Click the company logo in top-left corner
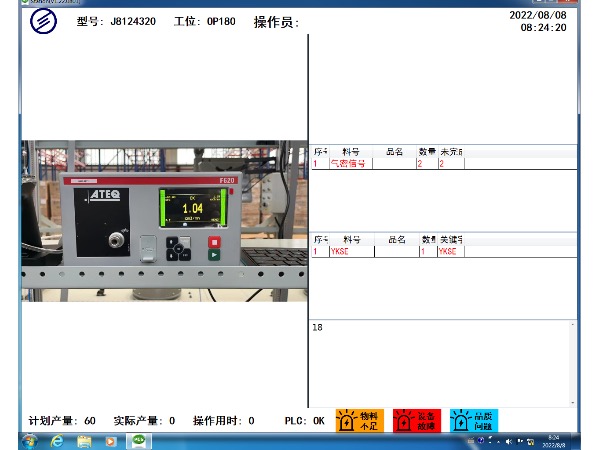 point(44,21)
